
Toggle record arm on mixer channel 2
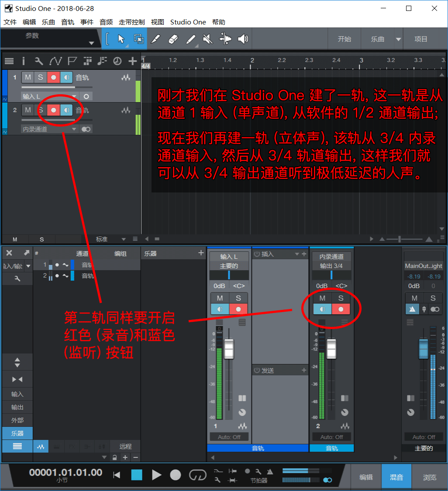[341, 309]
